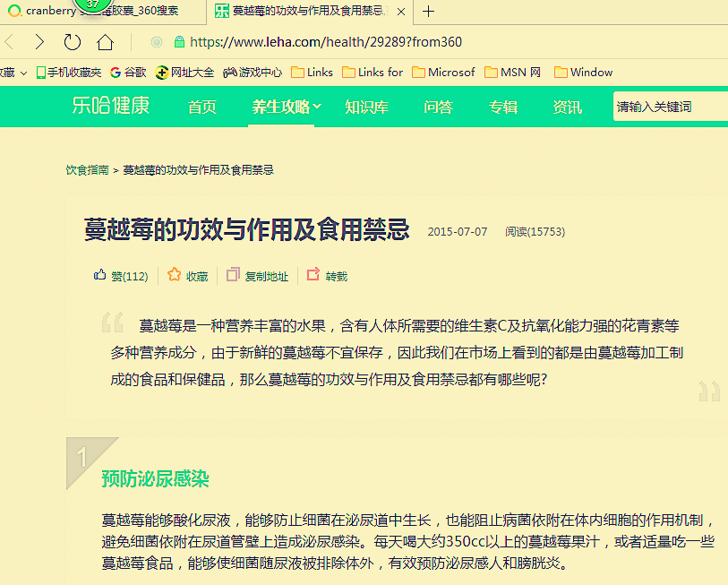Go to browser home page icon
This screenshot has width=728, height=585.
[105, 42]
